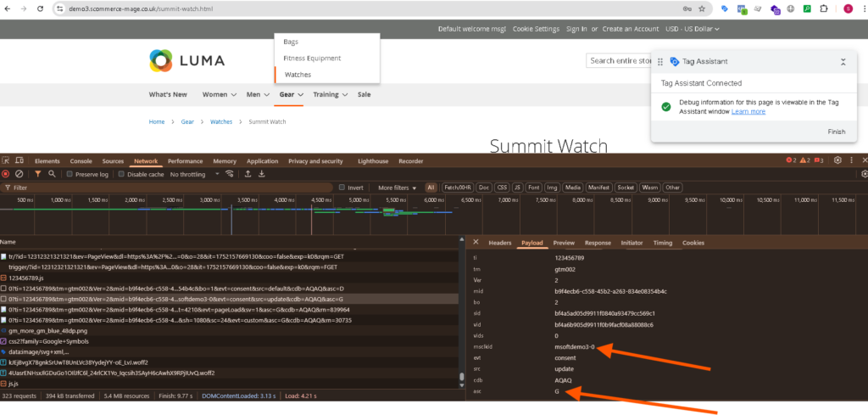Toggle device toolbar icon in DevTools
Screen dimensions: 868x415
coord(19,160)
